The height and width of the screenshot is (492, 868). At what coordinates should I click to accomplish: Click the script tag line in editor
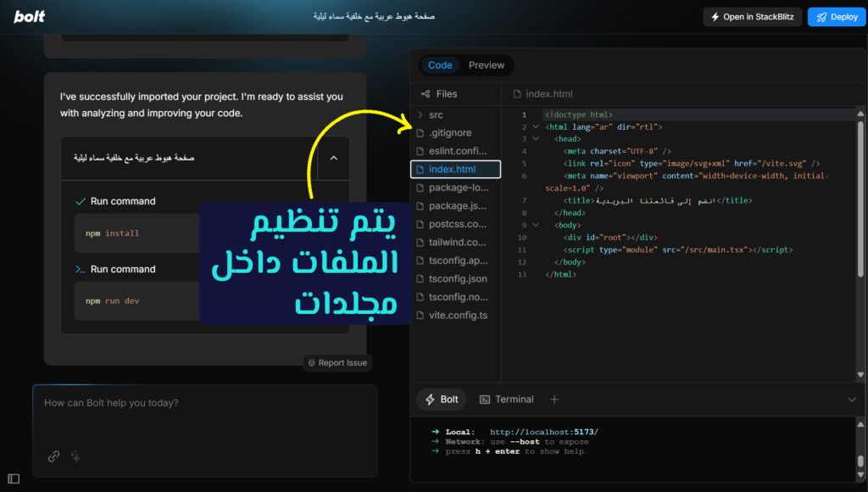pyautogui.click(x=678, y=250)
